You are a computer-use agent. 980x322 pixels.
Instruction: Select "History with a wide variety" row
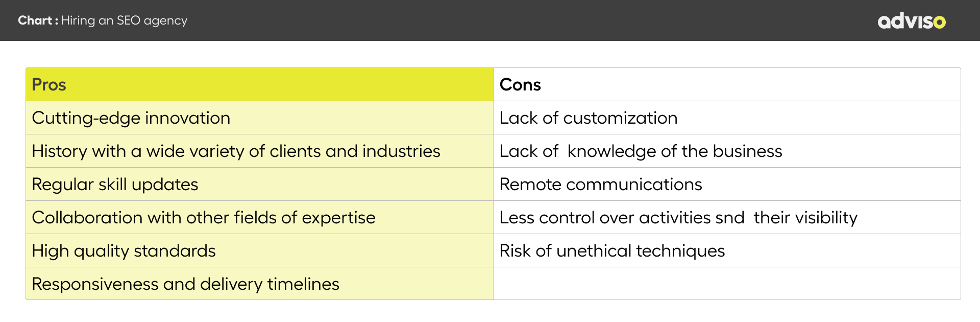(236, 151)
